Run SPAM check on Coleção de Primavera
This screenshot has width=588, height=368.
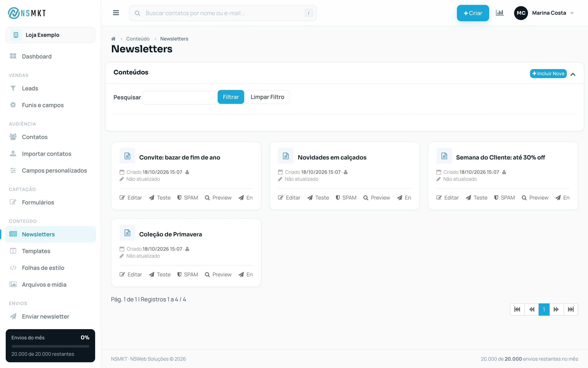point(188,275)
